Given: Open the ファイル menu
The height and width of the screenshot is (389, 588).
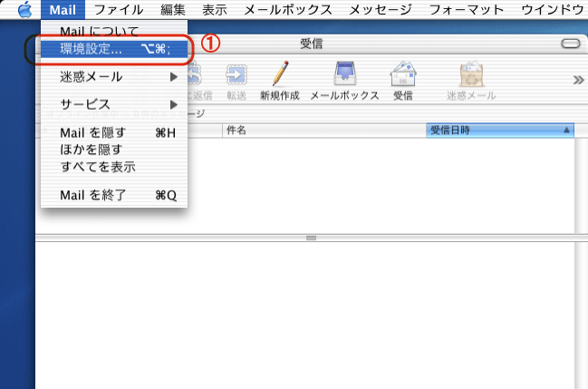Looking at the screenshot, I should 119,11.
